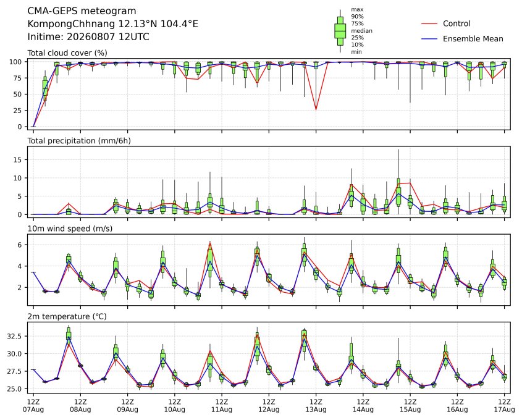Select the Control legend label

(457, 23)
